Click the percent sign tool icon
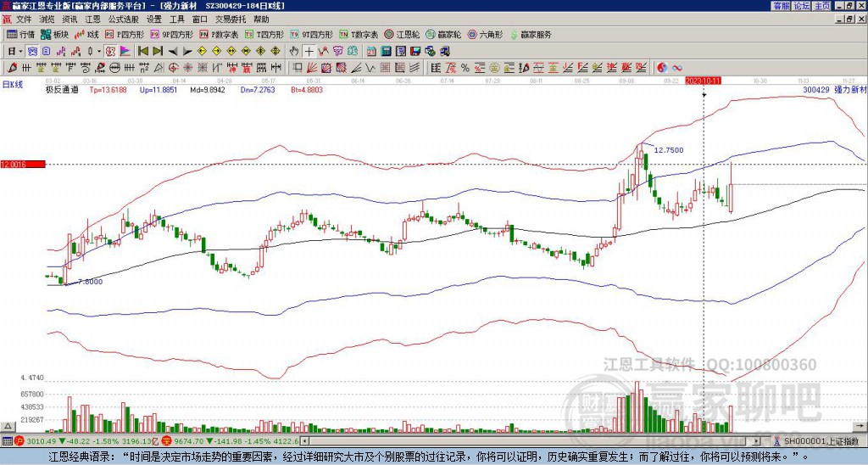868x465 pixels. (x=465, y=68)
